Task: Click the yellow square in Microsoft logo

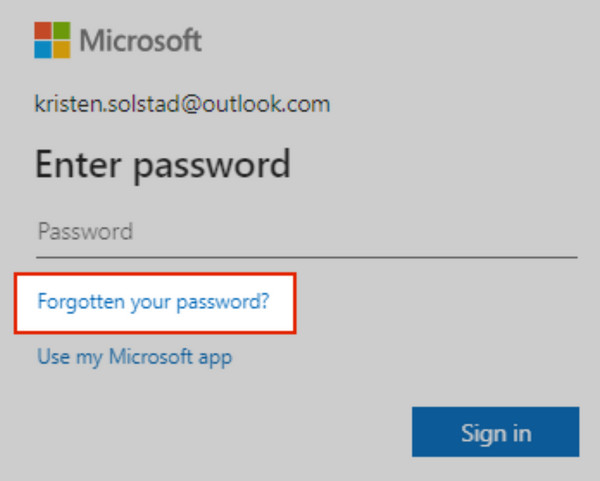Action: pyautogui.click(x=62, y=50)
